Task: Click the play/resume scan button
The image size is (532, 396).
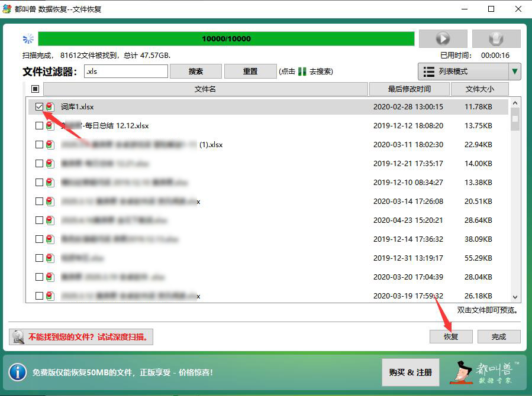Action: 442,38
